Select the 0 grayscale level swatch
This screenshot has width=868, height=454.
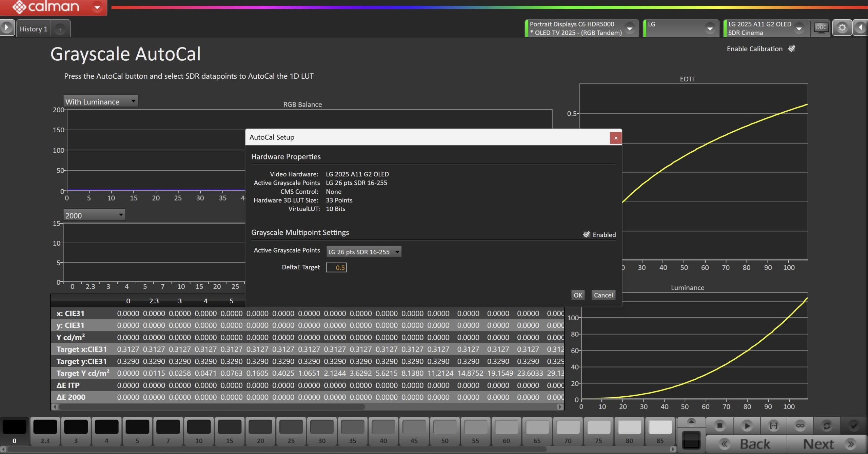(x=14, y=431)
